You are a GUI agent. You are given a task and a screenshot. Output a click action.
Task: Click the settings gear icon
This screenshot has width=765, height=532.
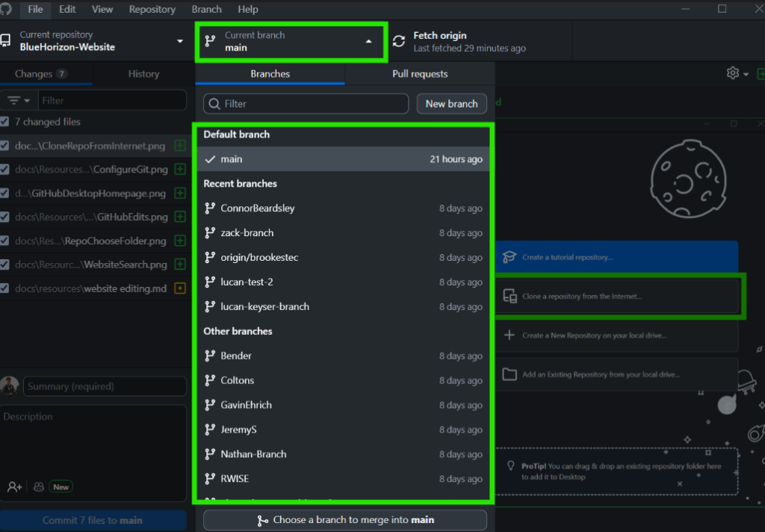732,73
